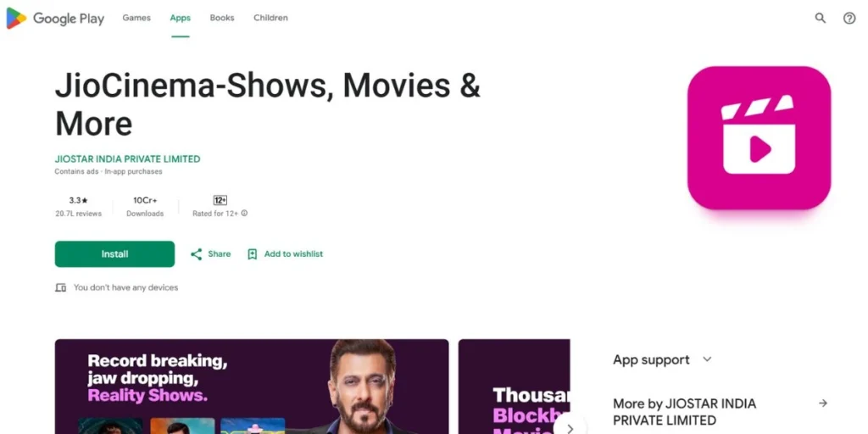Click the JioCinema pink app icon

[x=759, y=138]
